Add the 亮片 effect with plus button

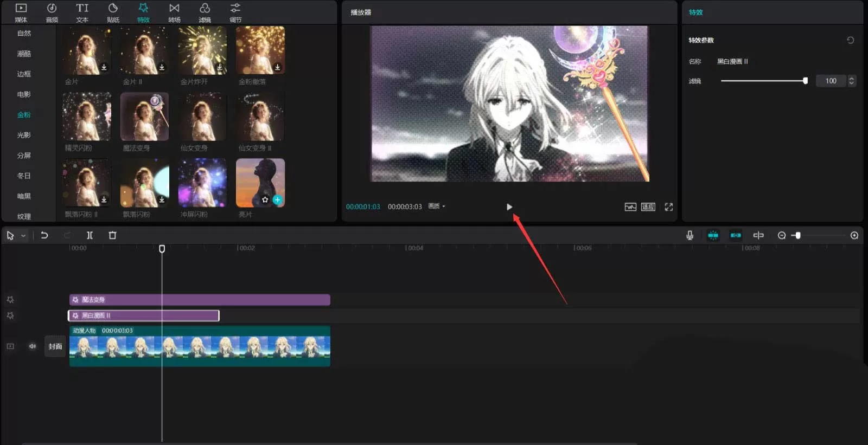pyautogui.click(x=277, y=199)
